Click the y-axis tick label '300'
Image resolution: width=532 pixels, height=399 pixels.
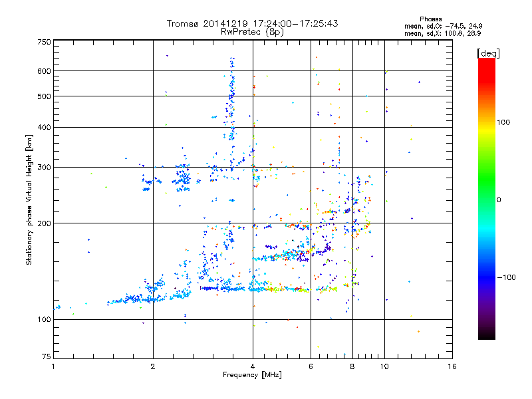point(44,168)
